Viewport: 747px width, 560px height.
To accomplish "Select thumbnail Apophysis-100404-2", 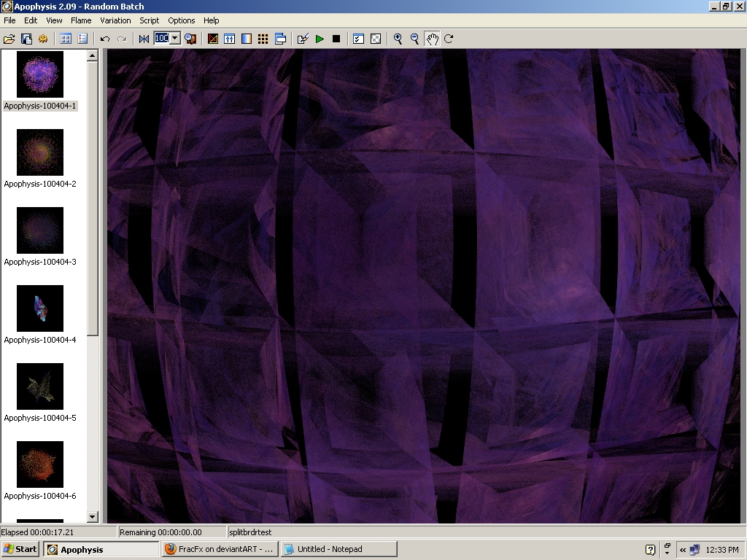I will point(40,152).
